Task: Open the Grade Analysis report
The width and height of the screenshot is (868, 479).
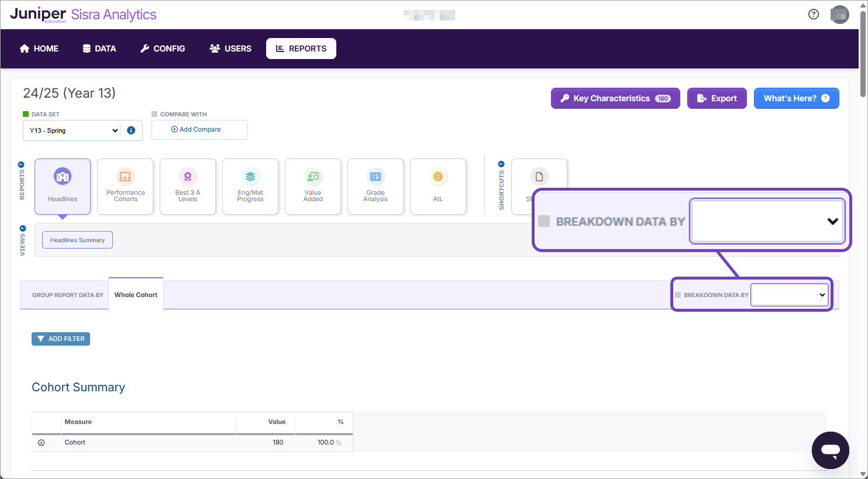Action: [x=376, y=187]
